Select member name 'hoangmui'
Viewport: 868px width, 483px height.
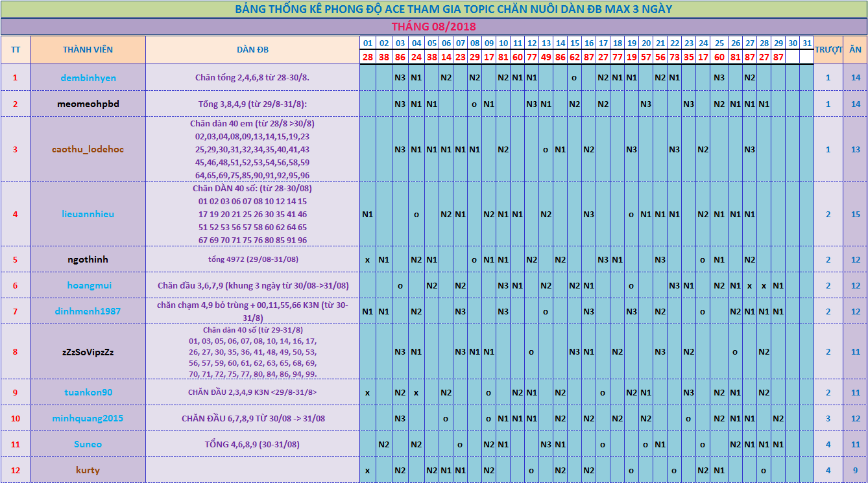click(88, 285)
